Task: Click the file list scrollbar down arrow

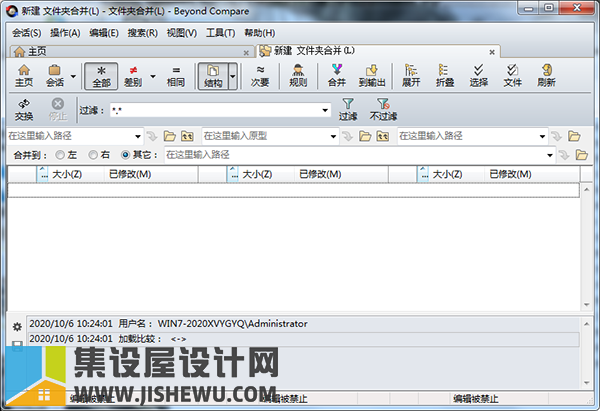Action: (x=587, y=305)
